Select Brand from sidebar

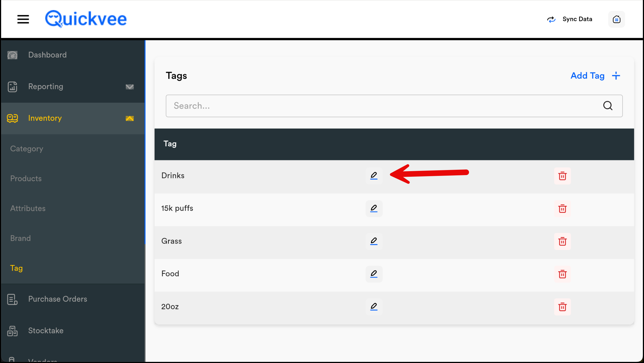click(x=21, y=238)
